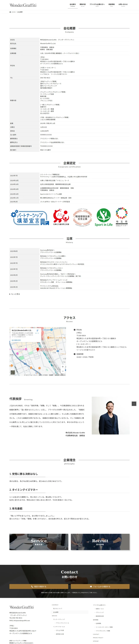
Task: Open 新着情報 News menu item
Action: point(112,5)
